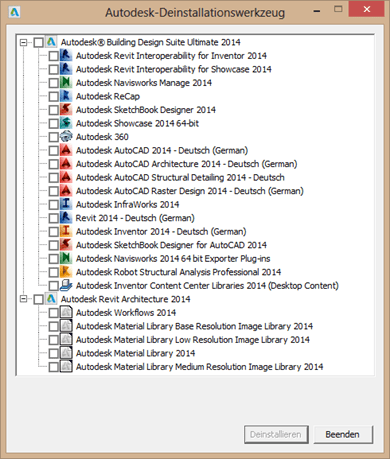Click the Autodesk Workflows 2014 document icon
Viewport: 390px width, 459px height.
tap(66, 312)
